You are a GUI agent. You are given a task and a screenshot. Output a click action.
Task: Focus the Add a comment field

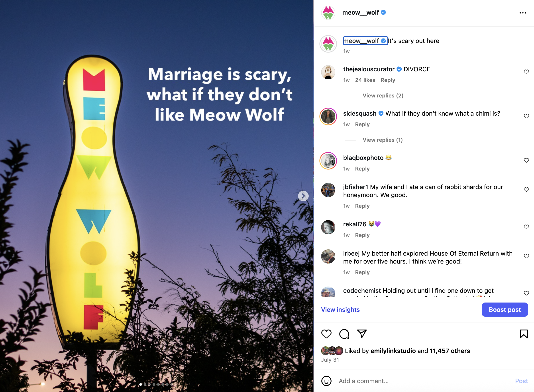[423, 381]
